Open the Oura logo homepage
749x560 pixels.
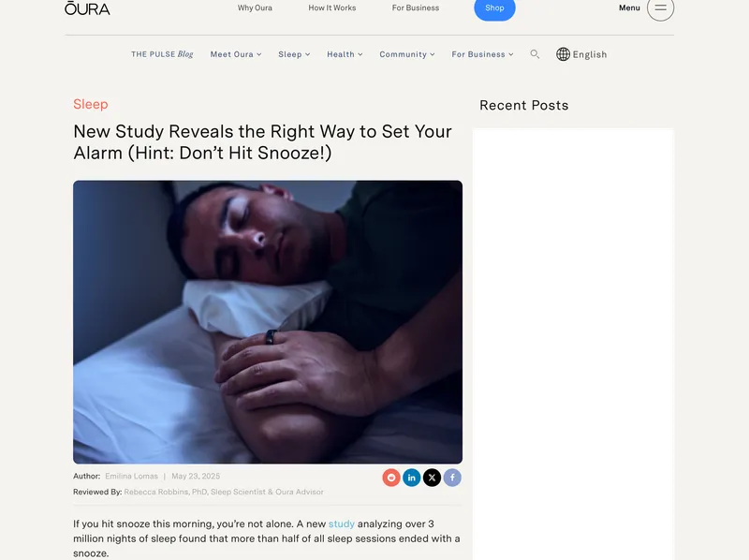click(87, 8)
